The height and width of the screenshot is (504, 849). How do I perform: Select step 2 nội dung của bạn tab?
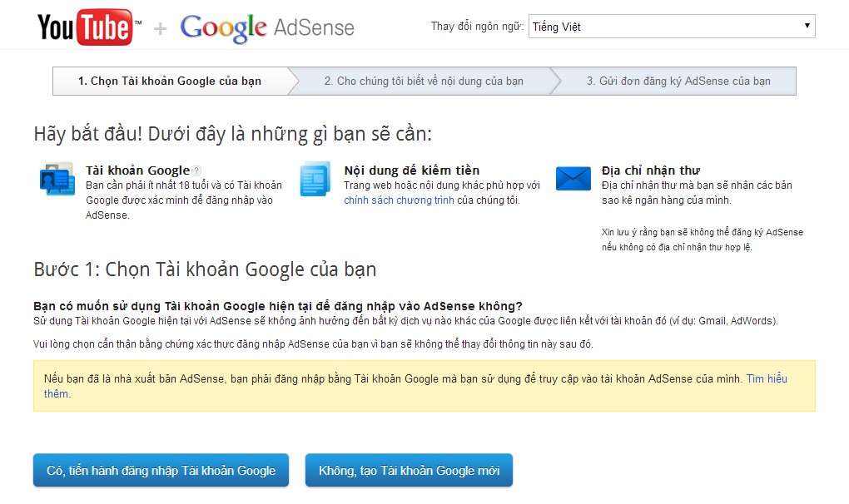pos(424,82)
